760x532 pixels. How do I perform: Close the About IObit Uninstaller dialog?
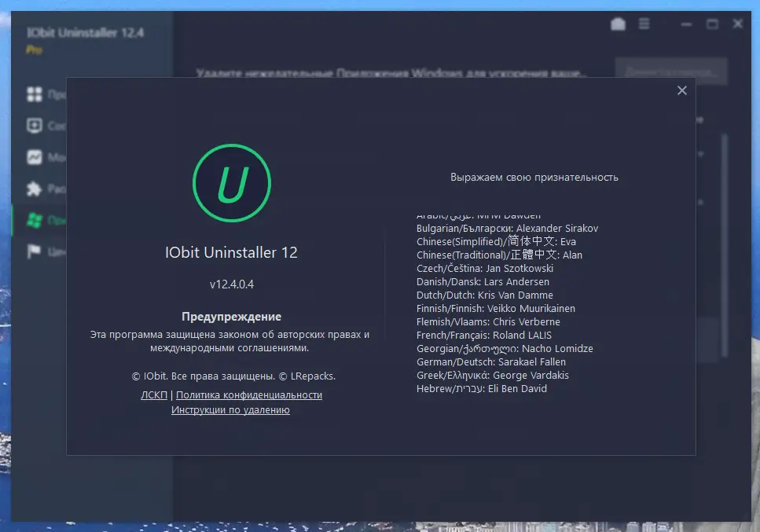pyautogui.click(x=681, y=90)
